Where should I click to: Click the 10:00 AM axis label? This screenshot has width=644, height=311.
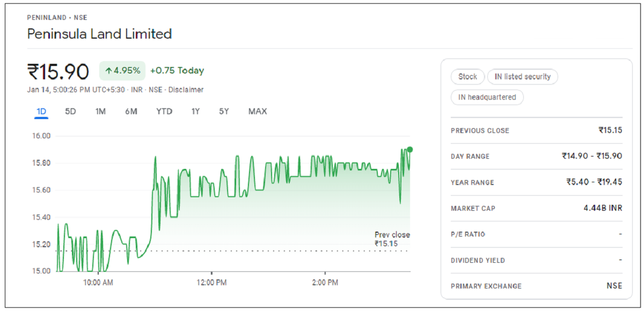(99, 282)
